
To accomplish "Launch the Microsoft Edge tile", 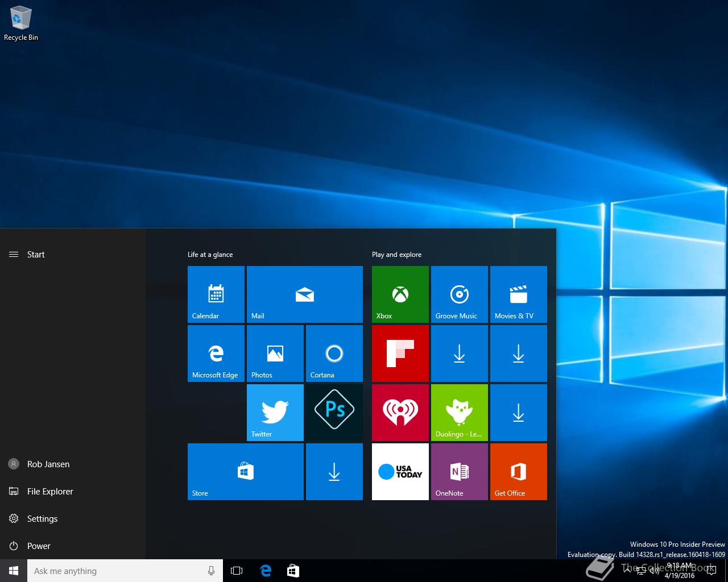I will tap(216, 354).
